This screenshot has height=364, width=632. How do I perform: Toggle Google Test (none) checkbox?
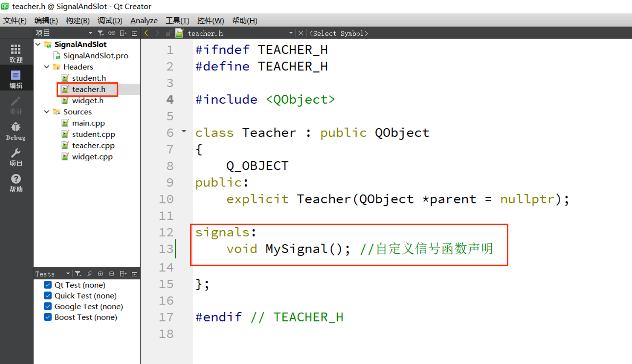point(48,306)
